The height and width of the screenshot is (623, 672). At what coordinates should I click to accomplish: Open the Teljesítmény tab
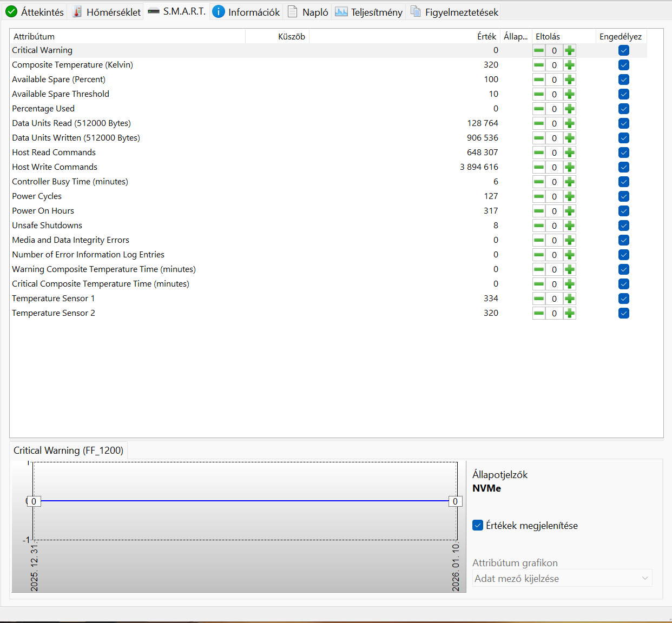coord(369,12)
